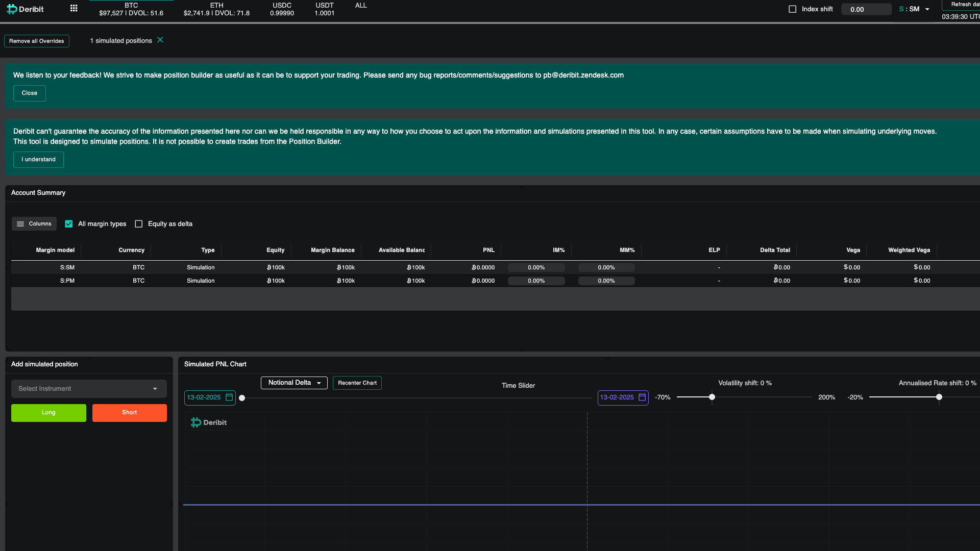This screenshot has width=980, height=551.
Task: Sort by Delta Total column header
Action: tap(775, 250)
